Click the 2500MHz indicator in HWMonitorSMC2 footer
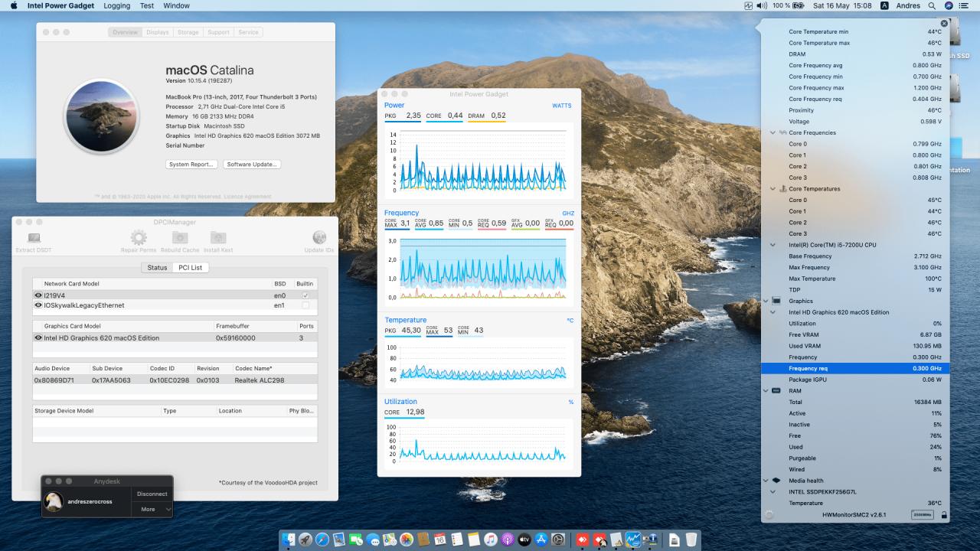 (923, 515)
